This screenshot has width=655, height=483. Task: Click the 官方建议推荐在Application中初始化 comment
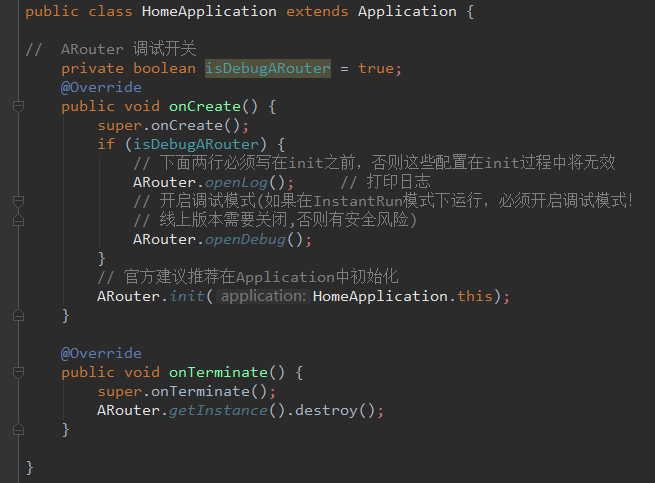(248, 277)
